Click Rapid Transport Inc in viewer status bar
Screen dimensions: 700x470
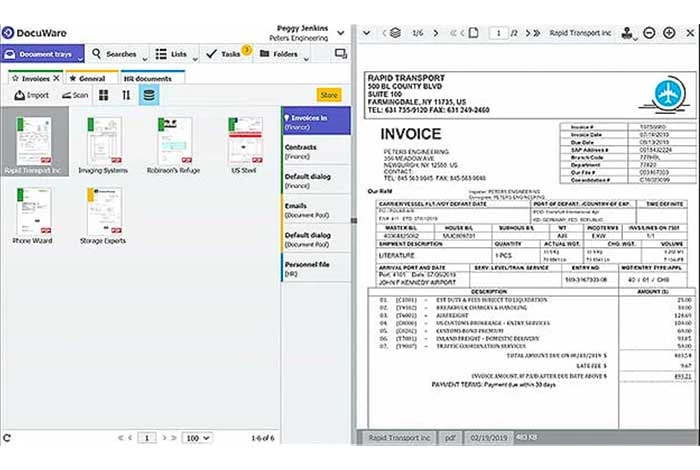(x=399, y=438)
